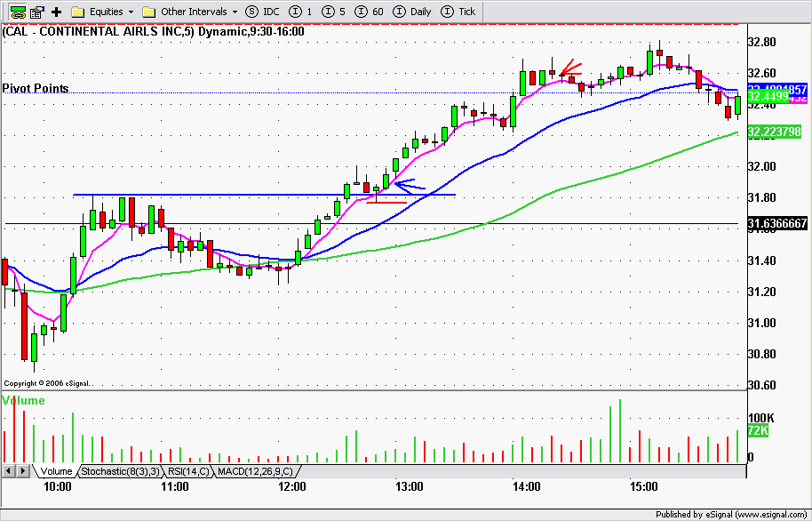Open the MACD(12,26,9,C) tab

[x=255, y=471]
